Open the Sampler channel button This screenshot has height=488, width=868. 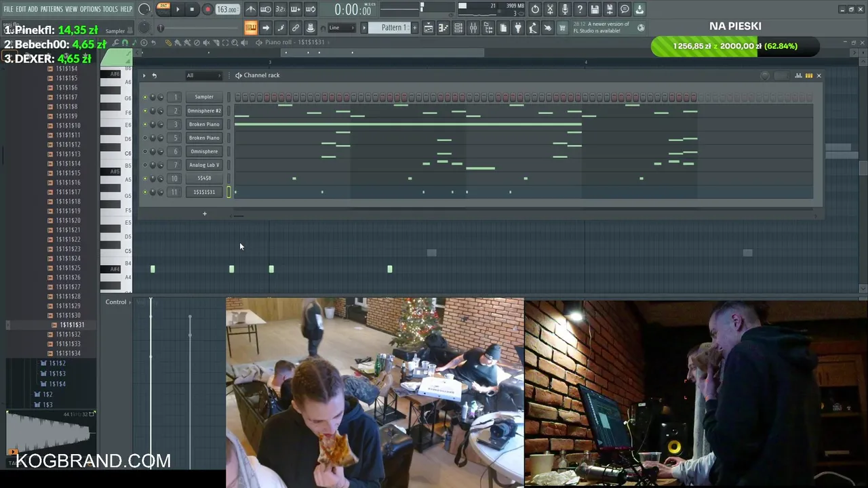tap(204, 97)
